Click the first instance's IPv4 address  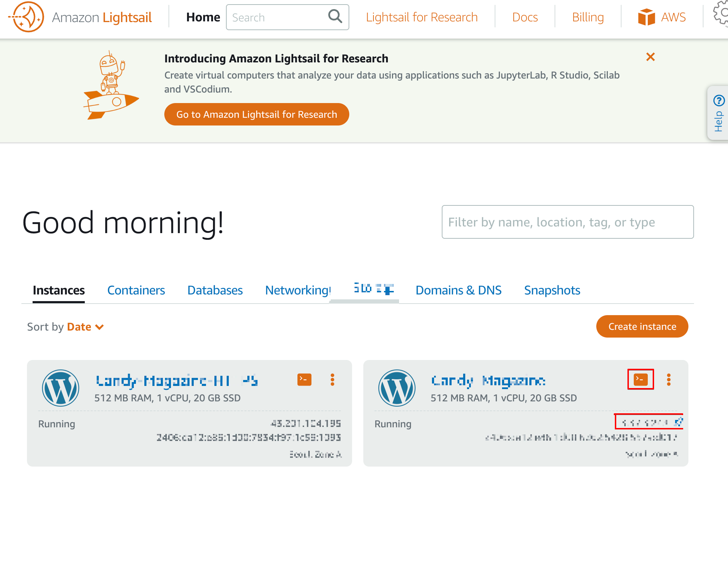pos(306,423)
